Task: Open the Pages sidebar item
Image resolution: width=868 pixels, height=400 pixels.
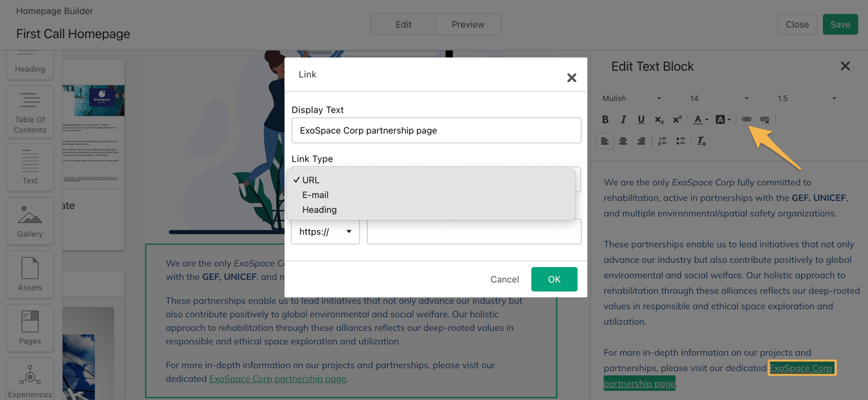Action: (x=30, y=328)
